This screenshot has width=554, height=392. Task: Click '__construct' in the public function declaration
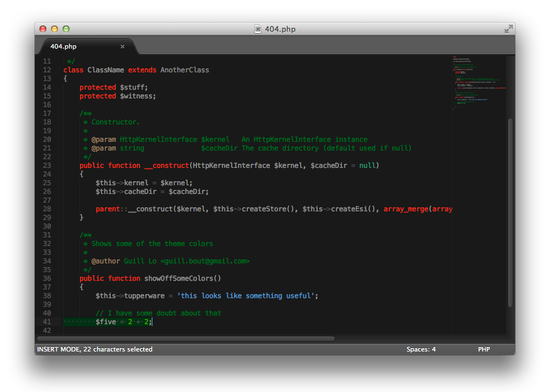pyautogui.click(x=166, y=165)
